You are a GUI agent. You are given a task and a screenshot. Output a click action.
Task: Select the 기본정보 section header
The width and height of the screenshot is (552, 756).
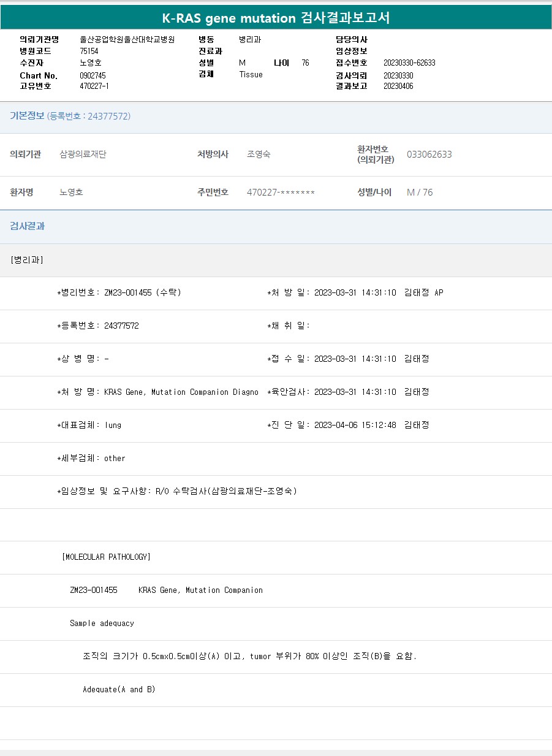tap(27, 116)
